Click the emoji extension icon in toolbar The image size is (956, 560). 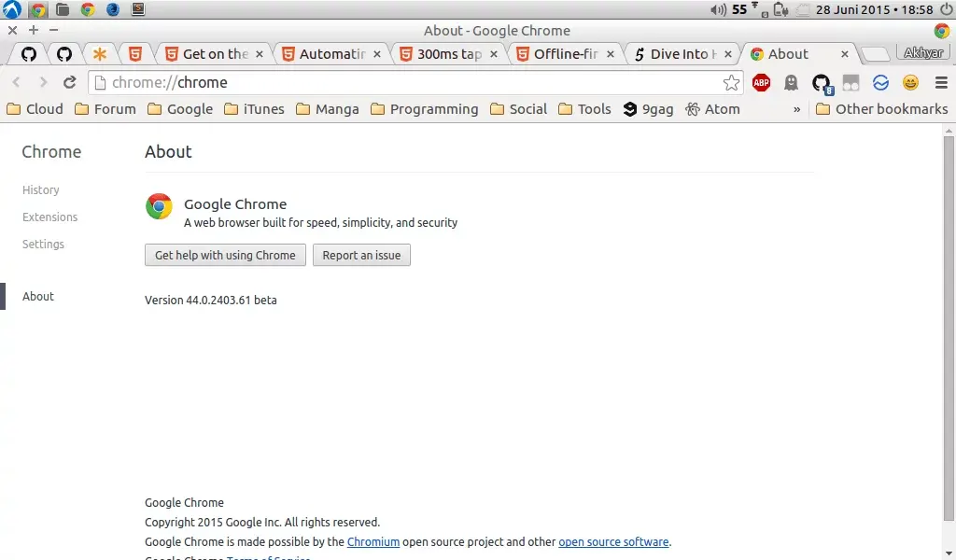(909, 83)
